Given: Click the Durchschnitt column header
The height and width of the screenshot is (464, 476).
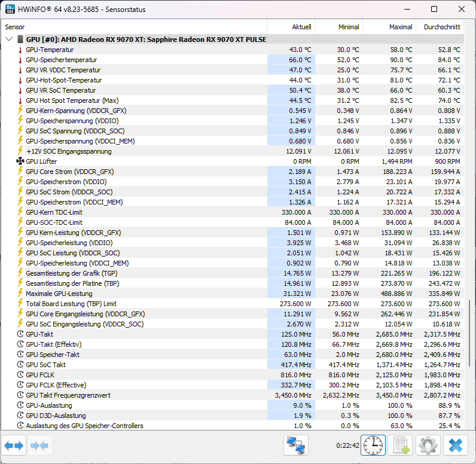Looking at the screenshot, I should click(x=440, y=27).
